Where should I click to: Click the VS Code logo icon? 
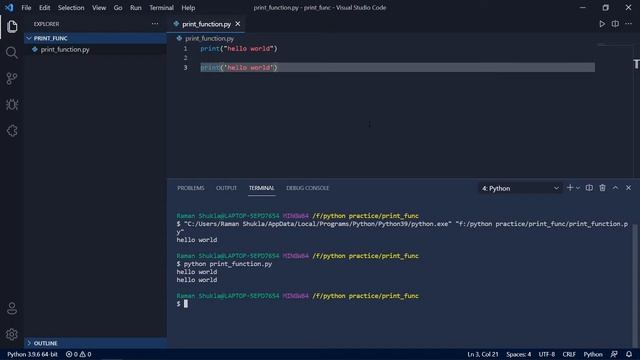(9, 7)
